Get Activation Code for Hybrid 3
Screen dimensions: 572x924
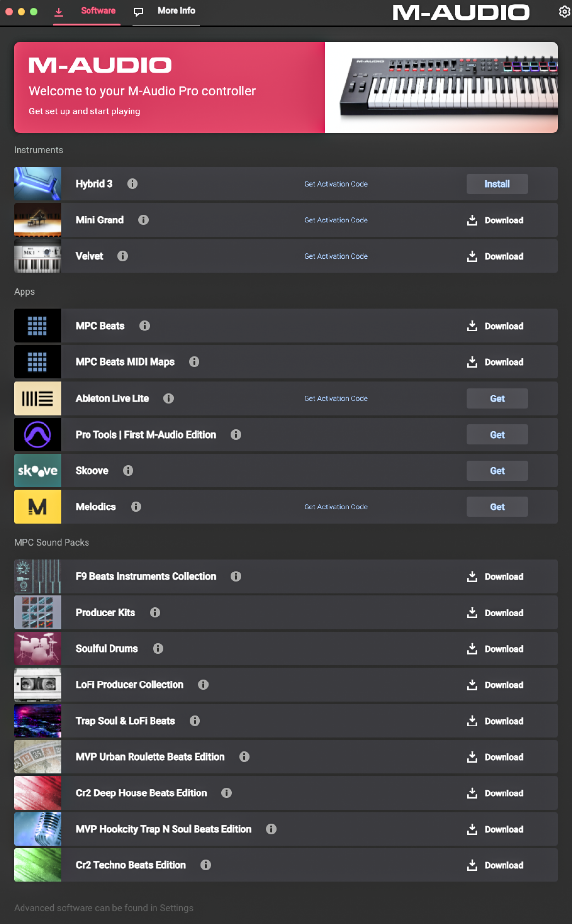336,184
